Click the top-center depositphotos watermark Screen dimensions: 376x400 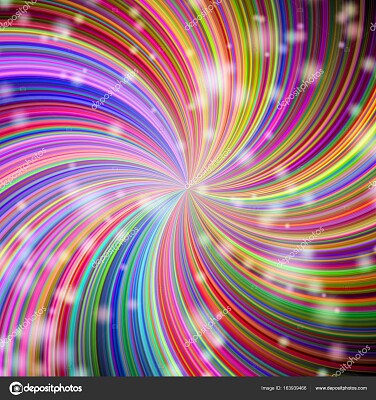click(203, 14)
